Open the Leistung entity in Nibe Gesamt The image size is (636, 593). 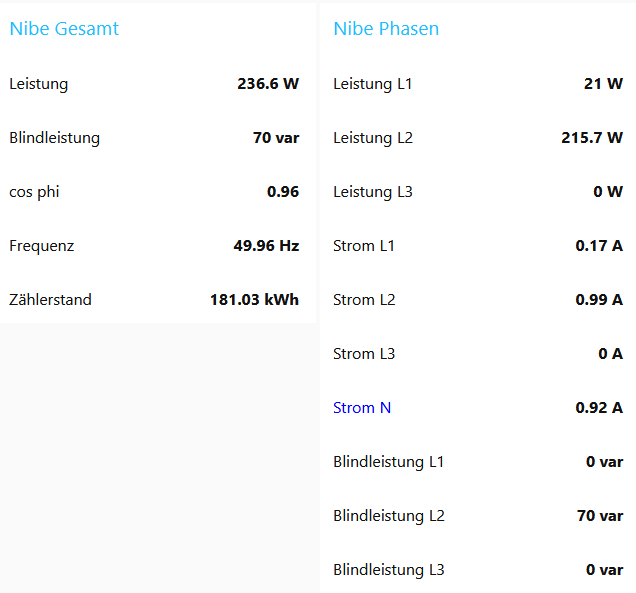pos(39,84)
